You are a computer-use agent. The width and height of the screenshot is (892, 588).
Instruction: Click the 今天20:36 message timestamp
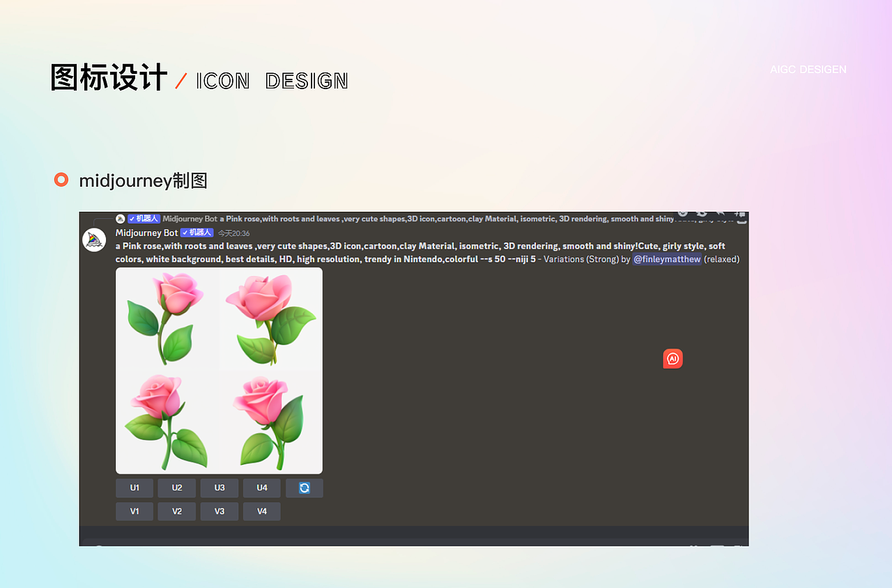click(233, 233)
